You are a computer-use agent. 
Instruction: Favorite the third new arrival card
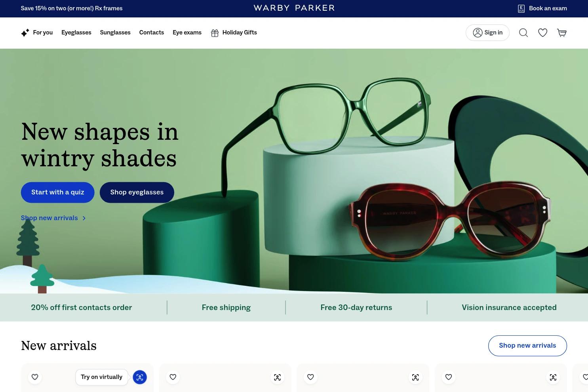click(x=310, y=377)
